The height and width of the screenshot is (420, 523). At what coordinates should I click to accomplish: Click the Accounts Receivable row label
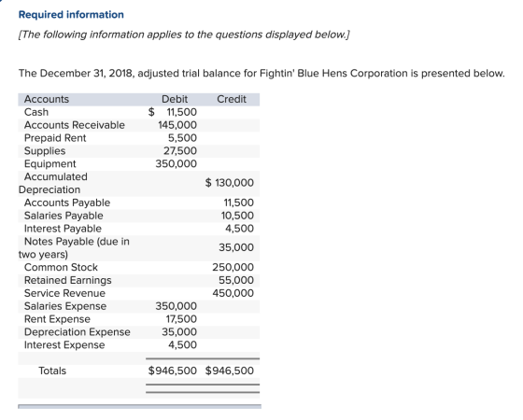tap(75, 125)
